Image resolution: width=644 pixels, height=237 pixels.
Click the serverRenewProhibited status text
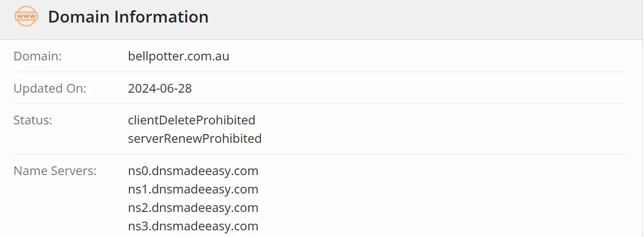pos(194,138)
